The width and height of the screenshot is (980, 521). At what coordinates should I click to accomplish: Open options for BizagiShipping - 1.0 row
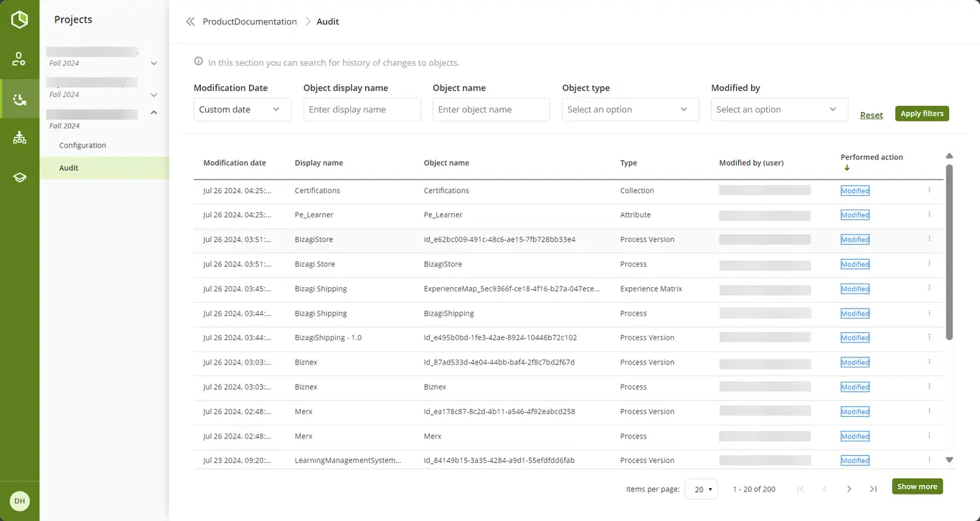tap(929, 337)
